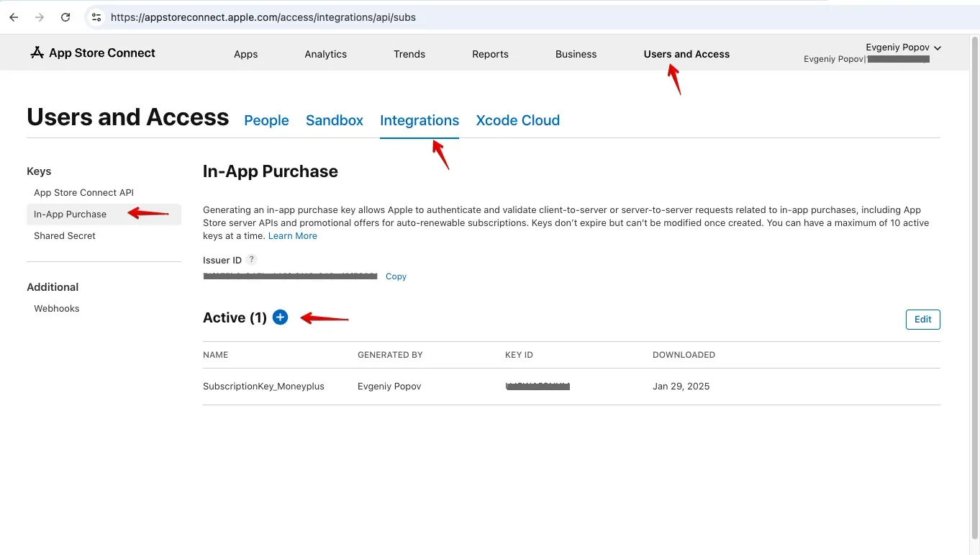Click the App Store Connect logo
980x555 pixels.
click(x=93, y=53)
